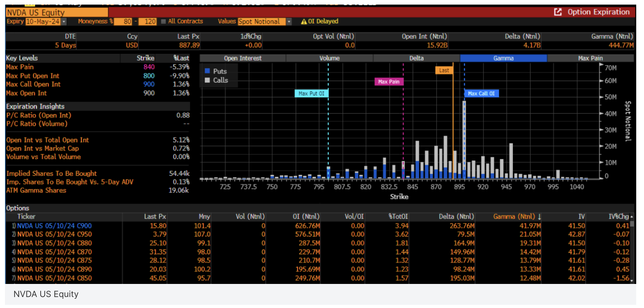Switch to the Max Pain tab
The width and height of the screenshot is (644, 308).
tap(590, 58)
